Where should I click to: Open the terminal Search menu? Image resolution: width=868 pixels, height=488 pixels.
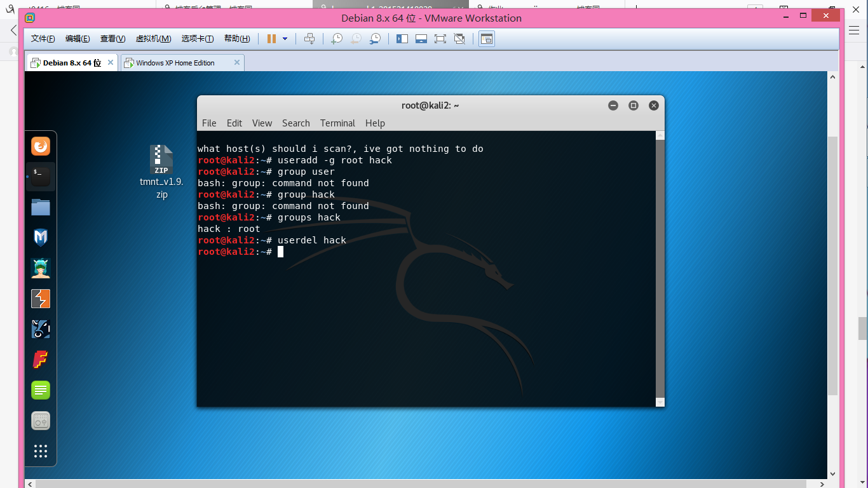296,123
